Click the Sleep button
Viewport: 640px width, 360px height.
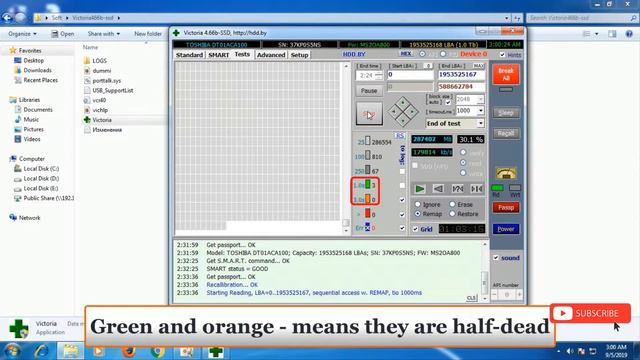coord(506,113)
